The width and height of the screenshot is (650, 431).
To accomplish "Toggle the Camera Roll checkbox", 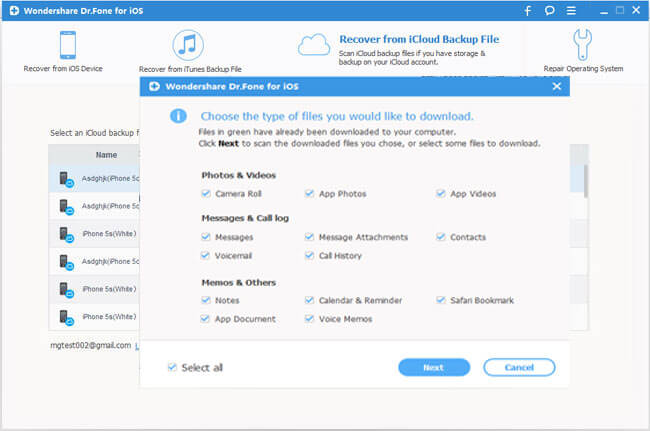I will [x=206, y=194].
